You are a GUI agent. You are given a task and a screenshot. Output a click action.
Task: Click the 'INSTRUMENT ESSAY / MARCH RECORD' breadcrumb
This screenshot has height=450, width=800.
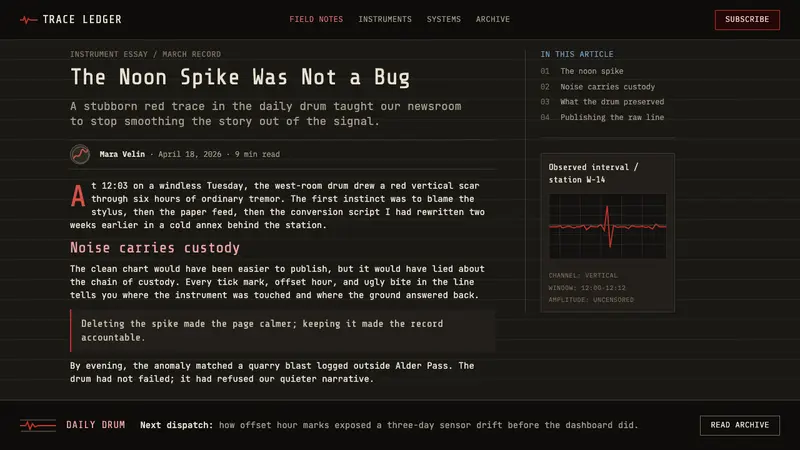pos(145,54)
